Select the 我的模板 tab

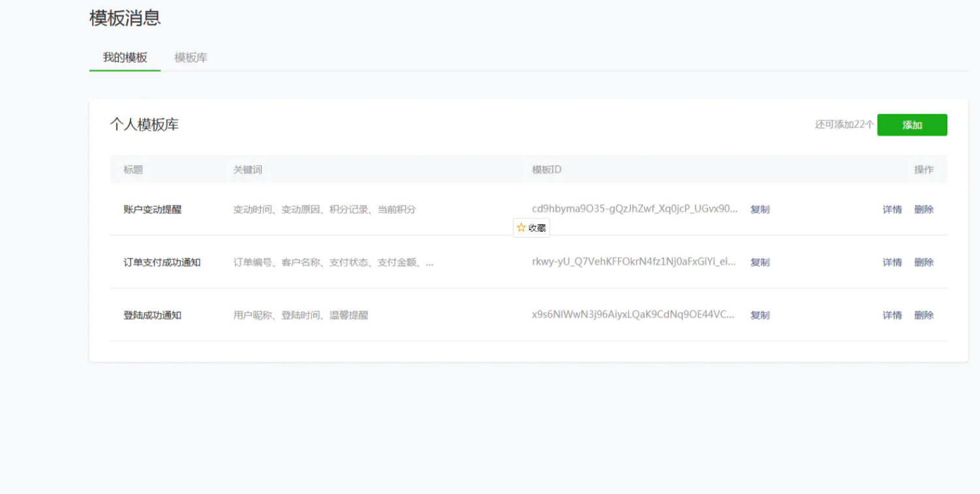(x=125, y=57)
